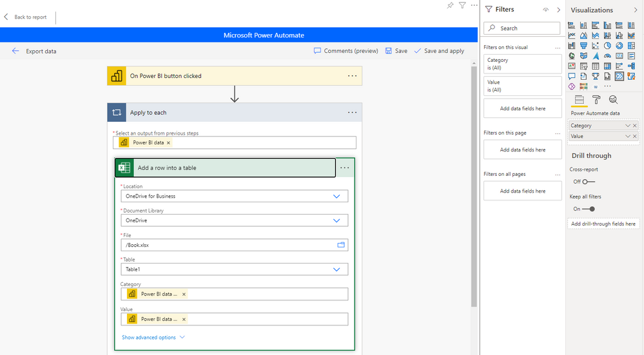
Task: Open Filters on all pages ellipsis menu
Action: pos(558,175)
